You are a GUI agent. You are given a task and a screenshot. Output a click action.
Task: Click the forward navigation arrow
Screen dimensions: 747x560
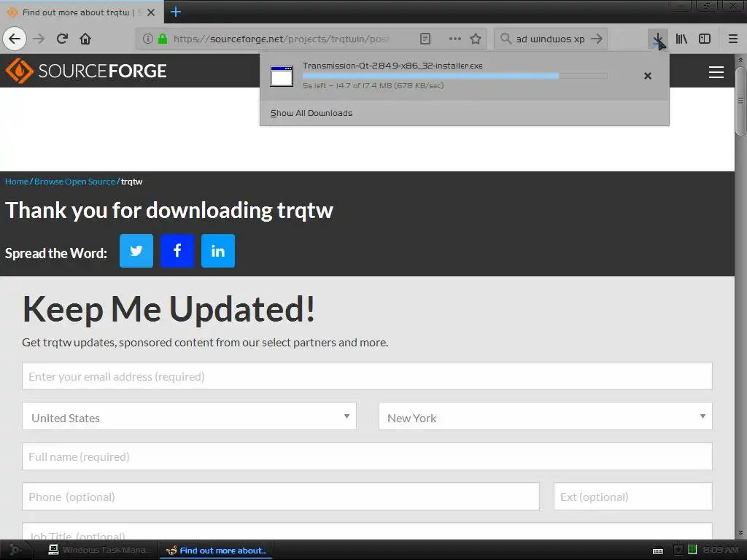pyautogui.click(x=39, y=39)
